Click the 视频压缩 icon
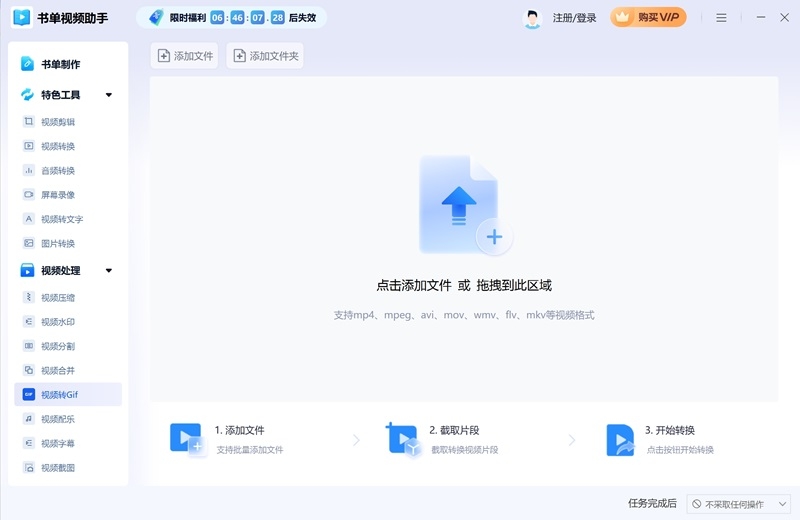 (29, 297)
